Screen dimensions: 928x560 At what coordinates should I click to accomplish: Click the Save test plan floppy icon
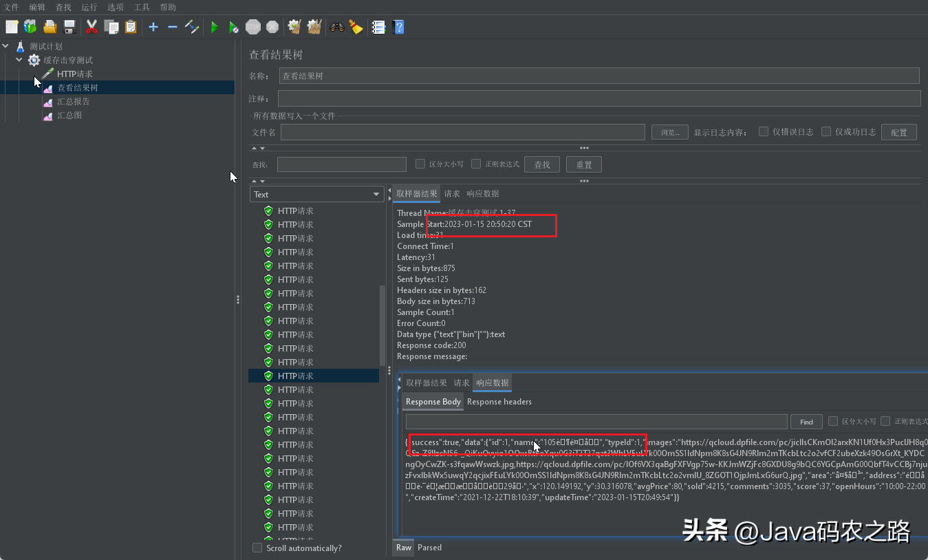(x=69, y=27)
